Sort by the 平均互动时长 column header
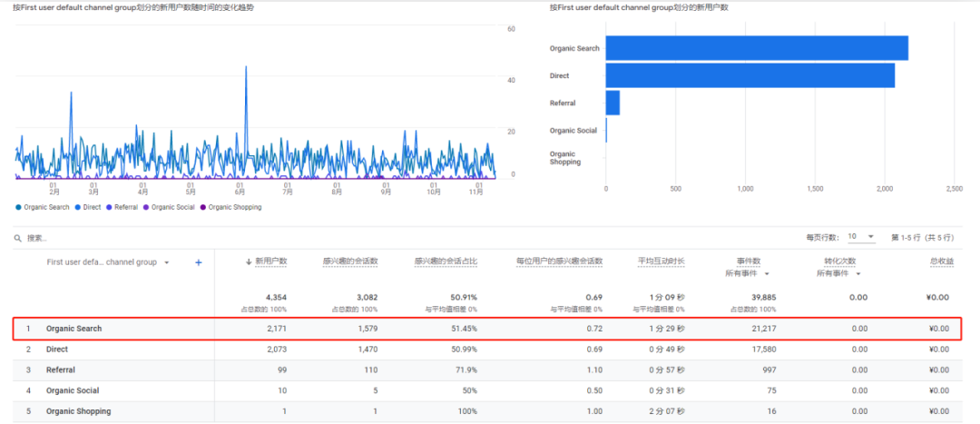This screenshot has height=424, width=980. (663, 261)
